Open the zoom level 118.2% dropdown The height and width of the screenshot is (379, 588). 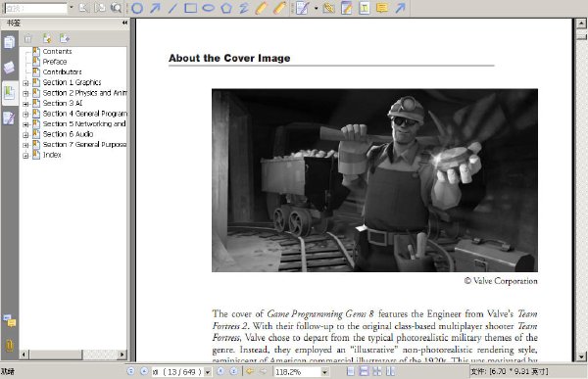pyautogui.click(x=325, y=372)
